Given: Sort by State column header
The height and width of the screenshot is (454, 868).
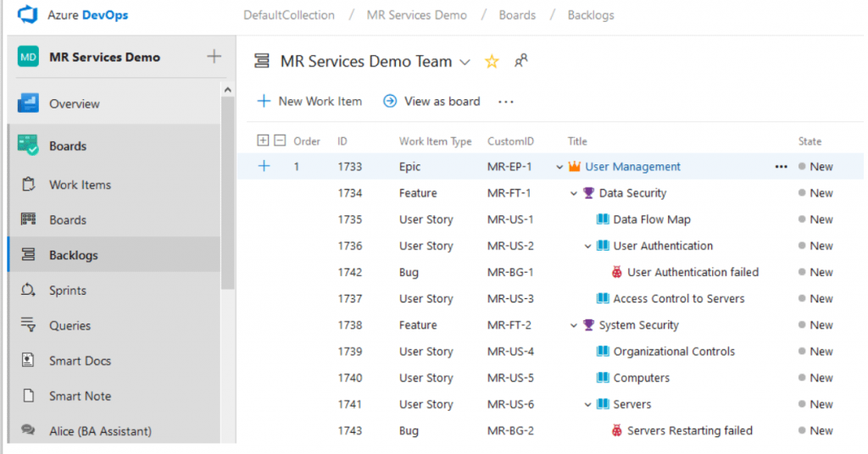Looking at the screenshot, I should coord(810,141).
